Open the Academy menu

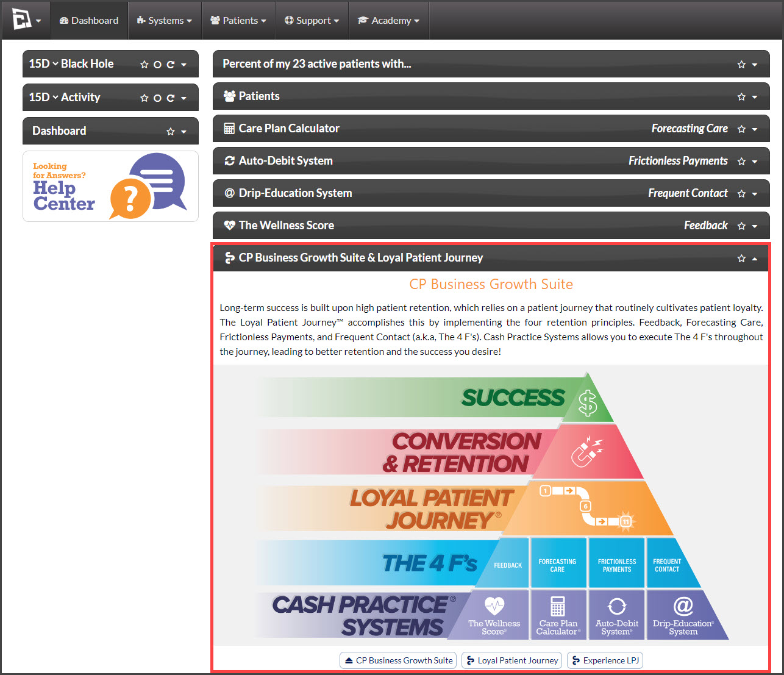[x=388, y=20]
